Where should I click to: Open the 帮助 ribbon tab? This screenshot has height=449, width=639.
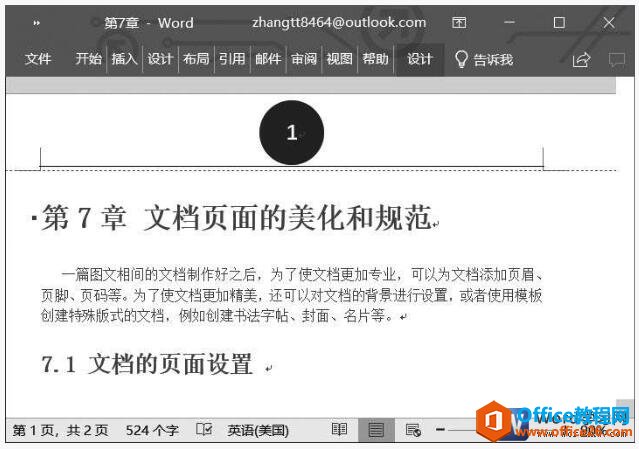tap(375, 59)
